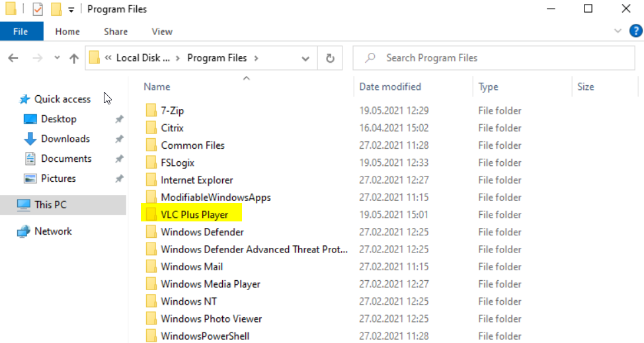Image resolution: width=644 pixels, height=343 pixels.
Task: Click the pin icon next to Downloads
Action: pyautogui.click(x=119, y=139)
